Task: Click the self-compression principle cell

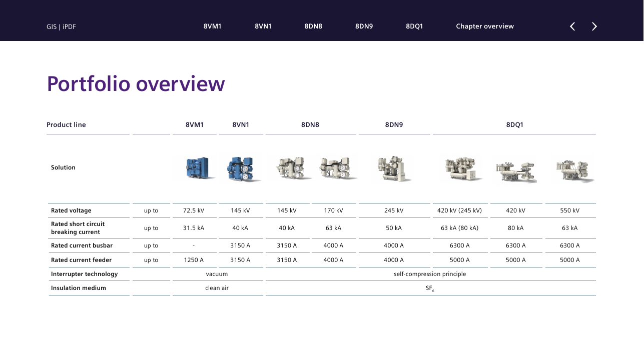Action: point(430,274)
